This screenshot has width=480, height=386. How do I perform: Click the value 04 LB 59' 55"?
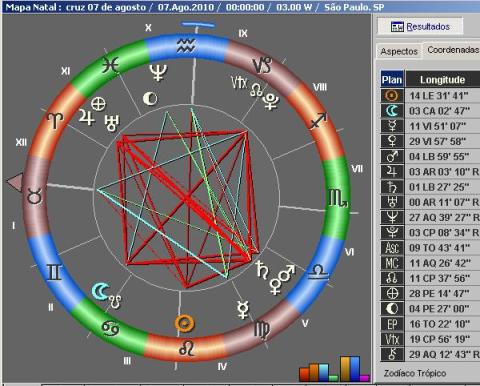coord(439,157)
